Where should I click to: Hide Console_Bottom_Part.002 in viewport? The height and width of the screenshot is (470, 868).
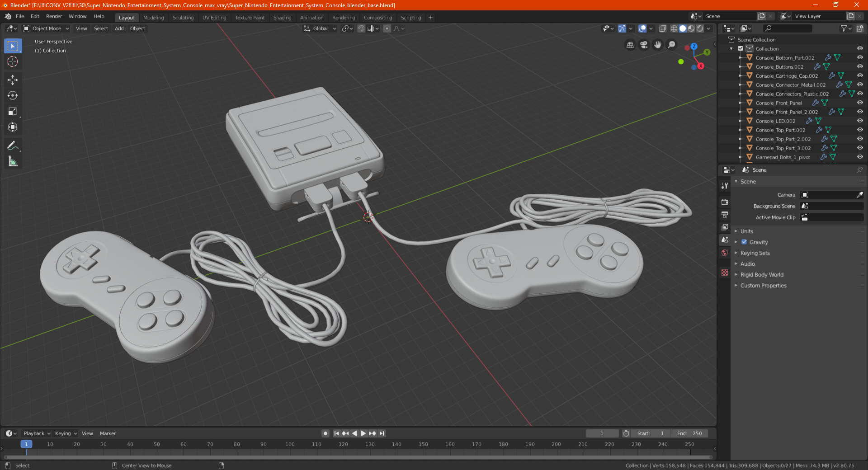click(860, 57)
